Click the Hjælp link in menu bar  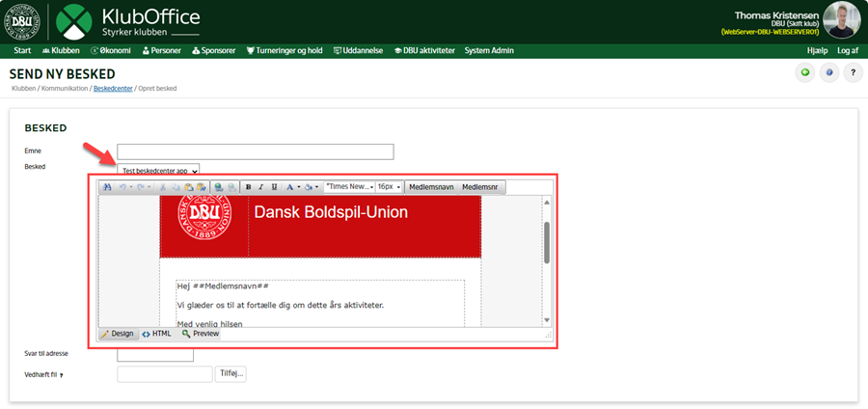pyautogui.click(x=818, y=50)
